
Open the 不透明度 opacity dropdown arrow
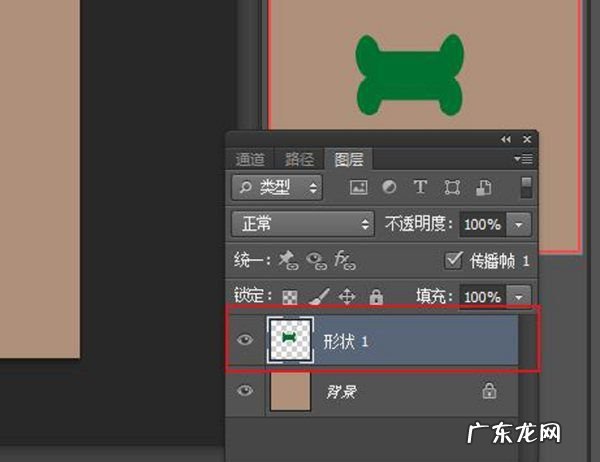(519, 223)
